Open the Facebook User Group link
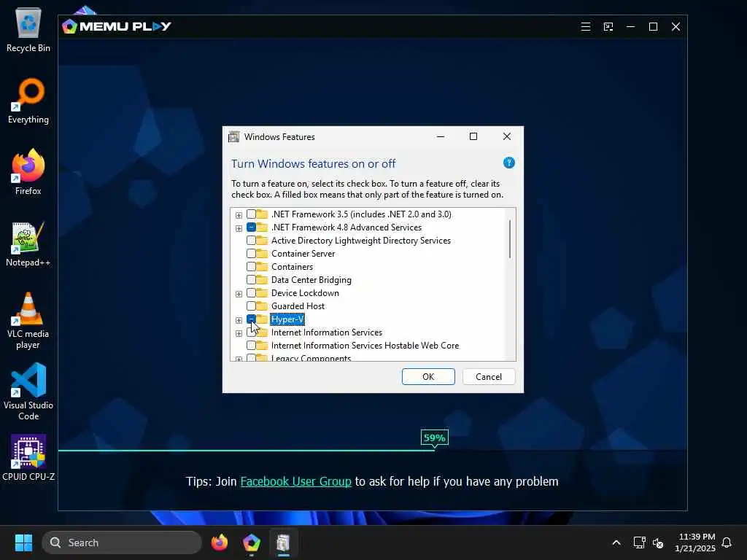 point(296,481)
